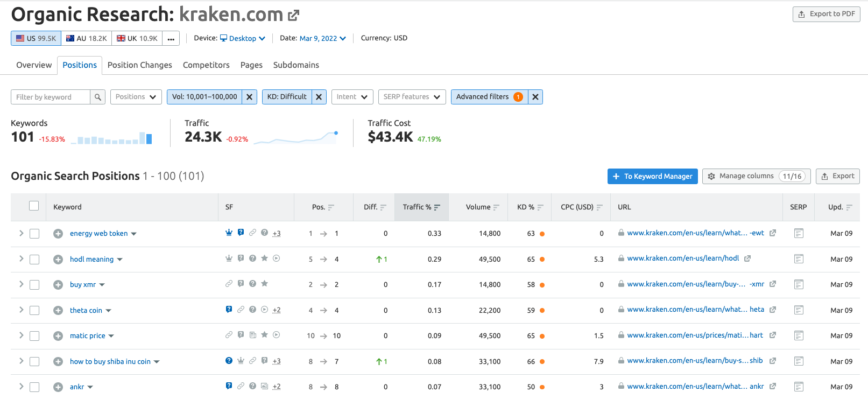Add hodl meaning keyword via plus icon

[58, 260]
